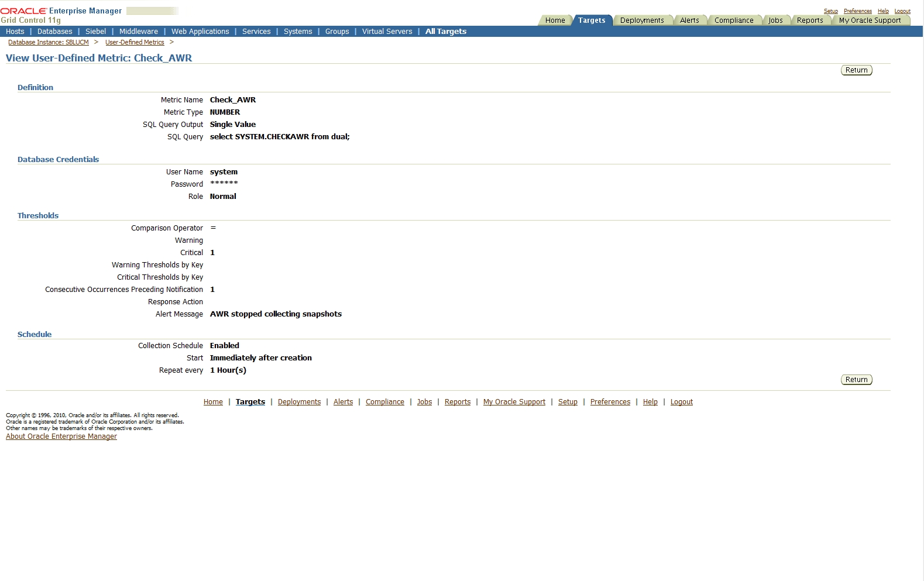Open the Services subtab
The height and width of the screenshot is (581, 924).
[256, 32]
